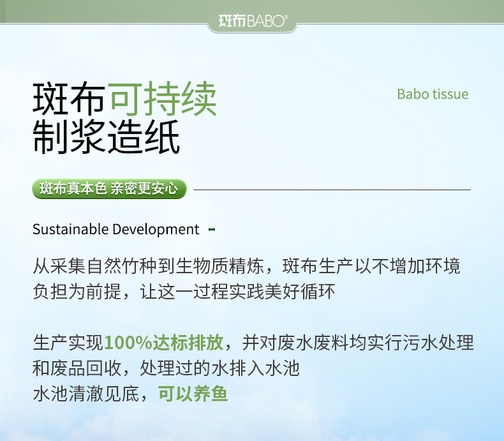
Task: Select the green badge 斑布真本色 亲密更安心
Action: (109, 189)
